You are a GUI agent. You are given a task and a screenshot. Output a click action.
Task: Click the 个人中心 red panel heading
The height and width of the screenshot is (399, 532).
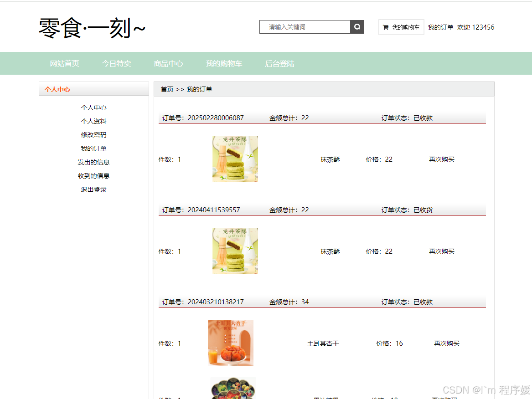pyautogui.click(x=57, y=89)
